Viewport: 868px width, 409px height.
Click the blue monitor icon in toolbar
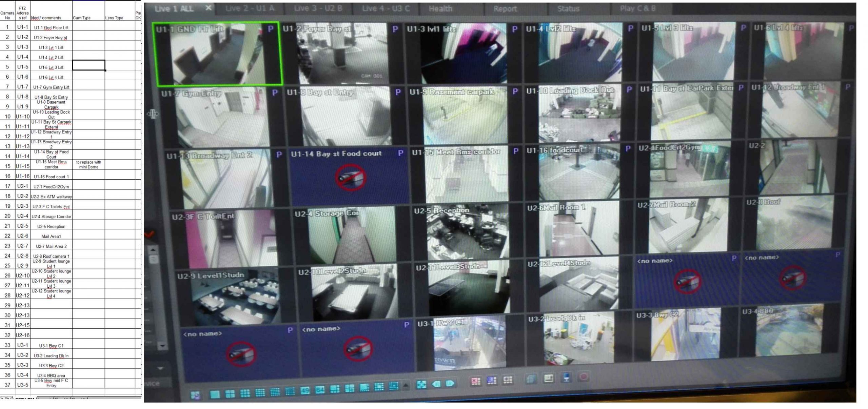tap(566, 377)
